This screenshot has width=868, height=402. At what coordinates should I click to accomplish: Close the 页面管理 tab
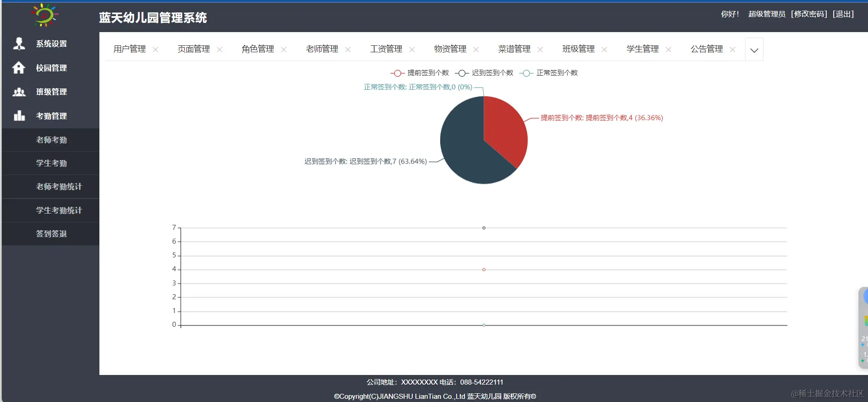(219, 50)
